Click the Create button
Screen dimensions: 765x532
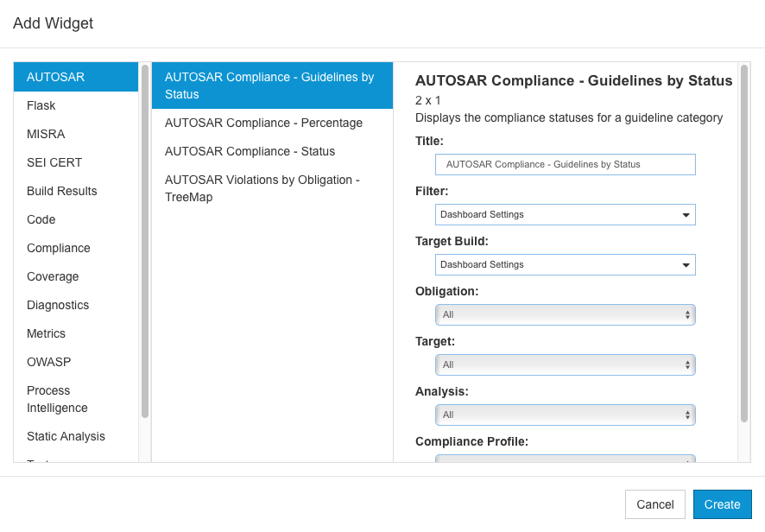[x=722, y=504]
